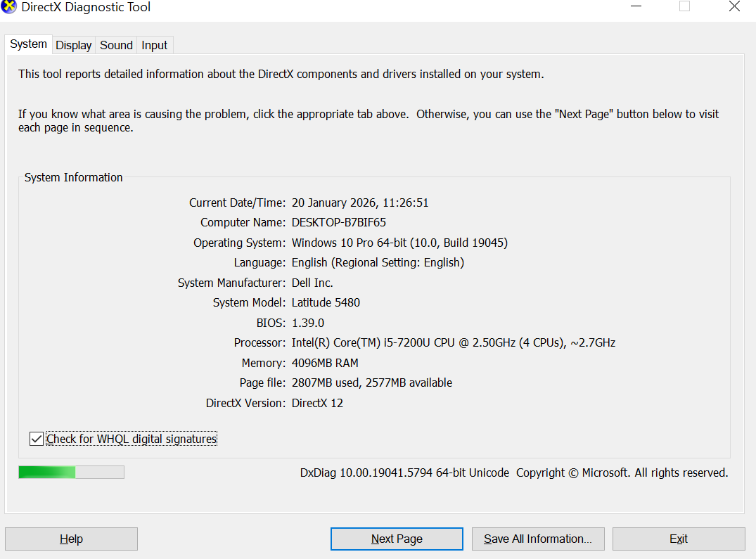Viewport: 756px width, 559px height.
Task: Click the Exit button
Action: 678,539
